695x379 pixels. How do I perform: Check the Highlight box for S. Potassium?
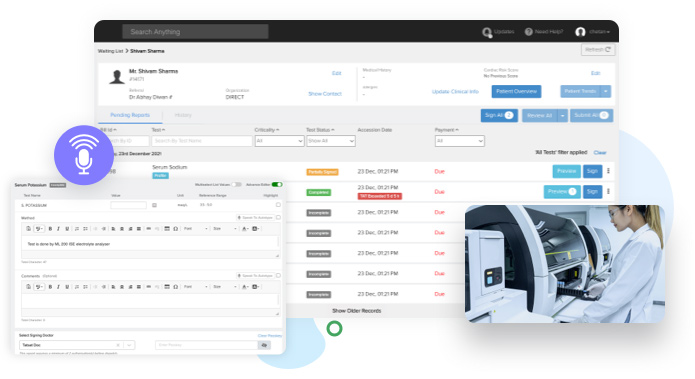tap(278, 205)
